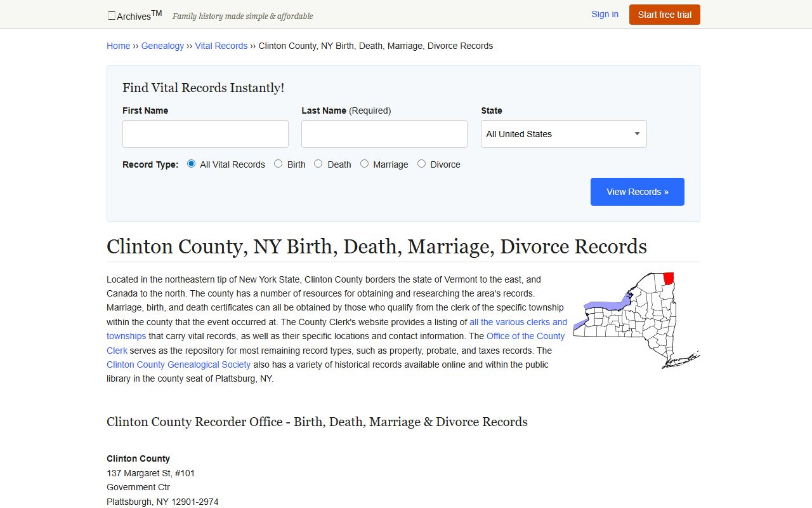The height and width of the screenshot is (508, 812).
Task: Select the Birth record type radio button
Action: (x=278, y=164)
